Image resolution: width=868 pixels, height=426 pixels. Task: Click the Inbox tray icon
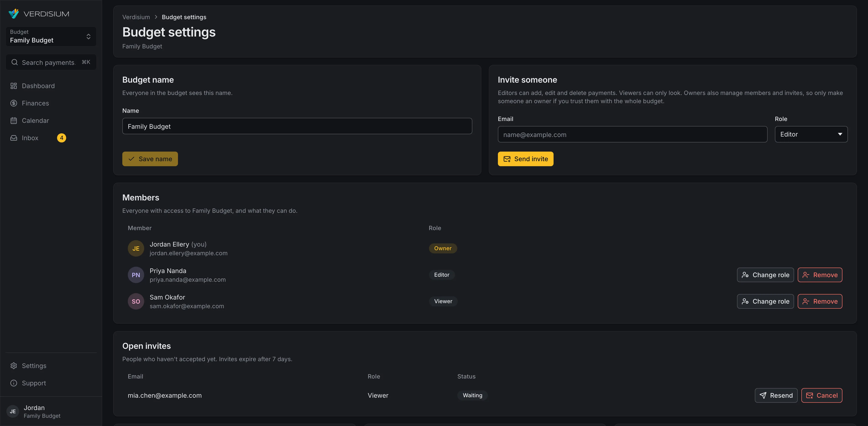pos(13,138)
